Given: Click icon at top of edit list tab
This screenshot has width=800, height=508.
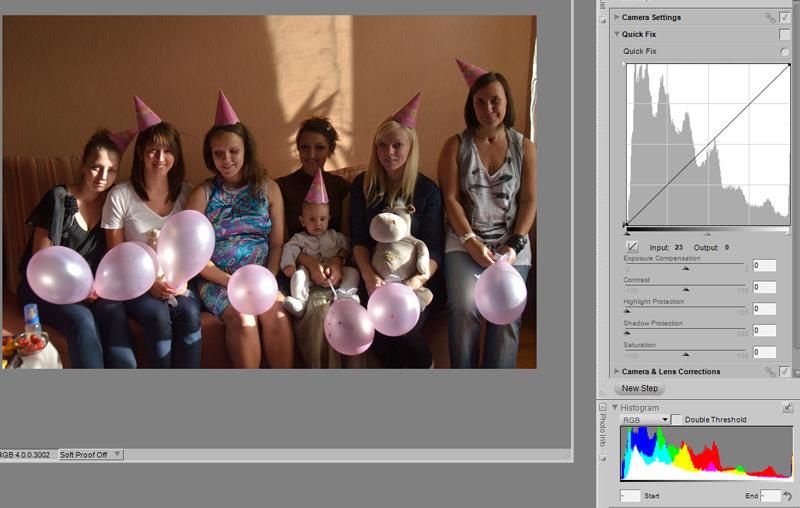Looking at the screenshot, I should point(603,19).
